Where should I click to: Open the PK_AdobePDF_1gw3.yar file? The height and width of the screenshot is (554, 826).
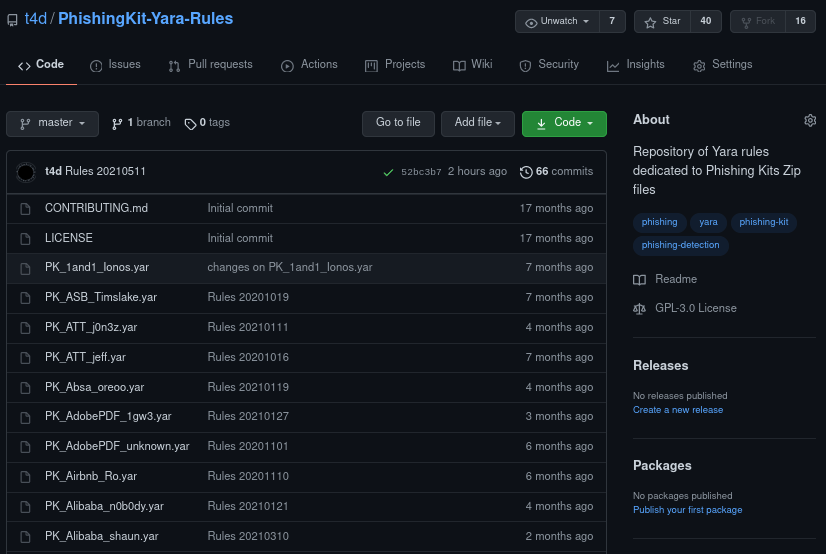[x=108, y=416]
